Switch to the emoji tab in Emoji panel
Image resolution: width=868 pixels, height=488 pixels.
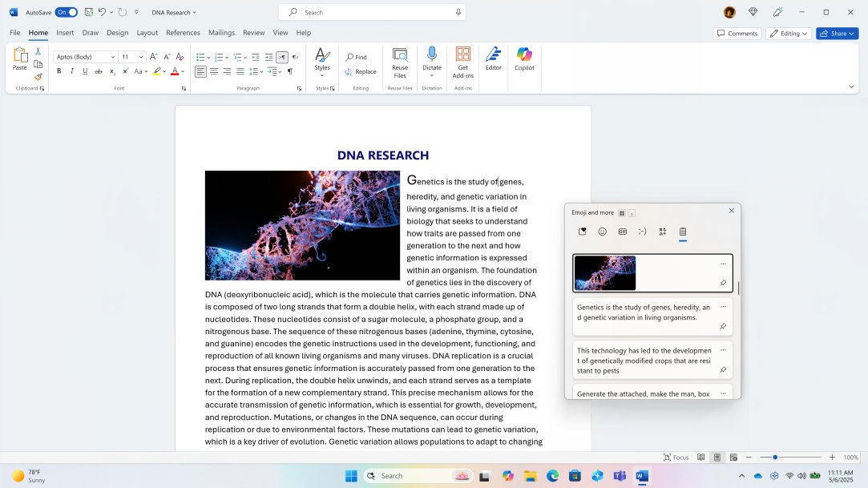[602, 231]
